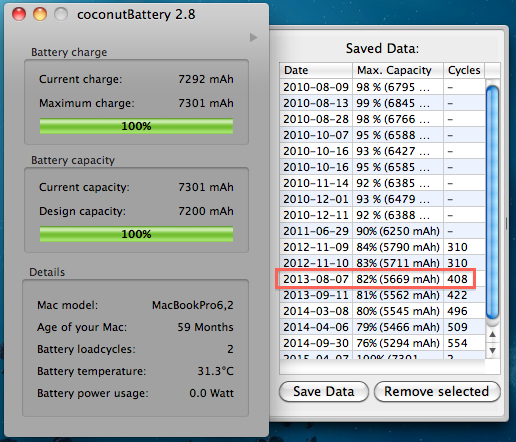Select the 2010-08-09 saved data row

pyautogui.click(x=383, y=87)
